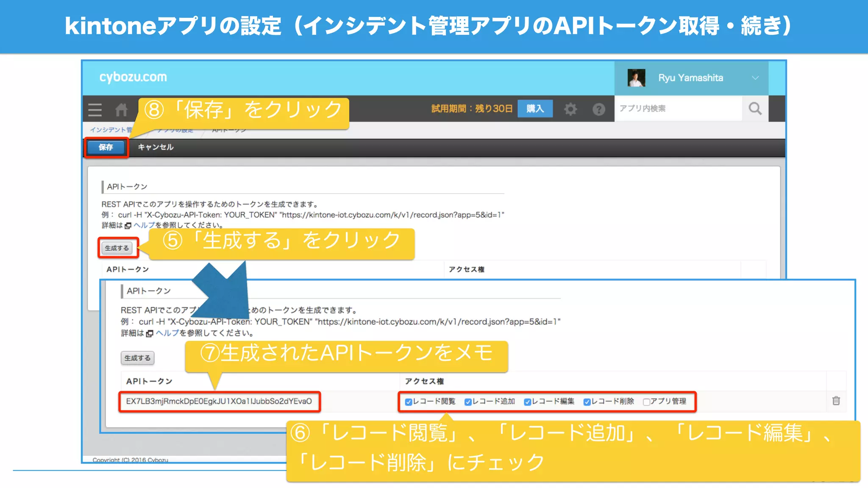The image size is (868, 488).
Task: Open the help question mark icon
Action: tap(598, 109)
